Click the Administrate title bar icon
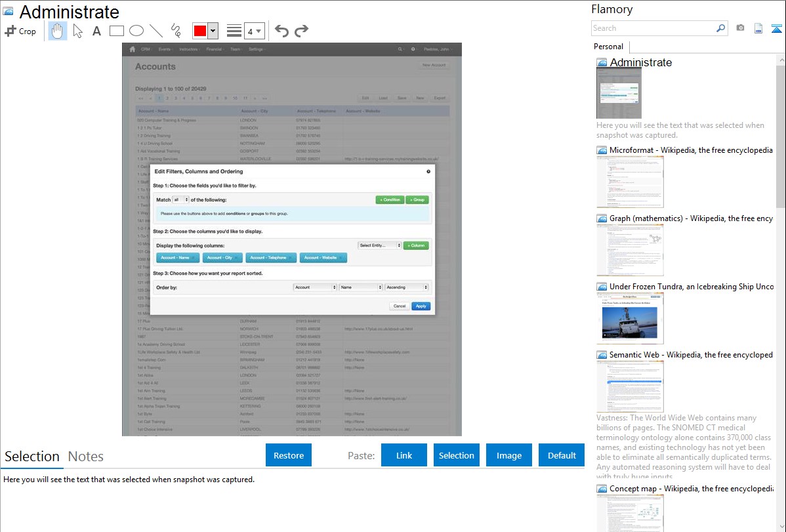 pyautogui.click(x=8, y=11)
